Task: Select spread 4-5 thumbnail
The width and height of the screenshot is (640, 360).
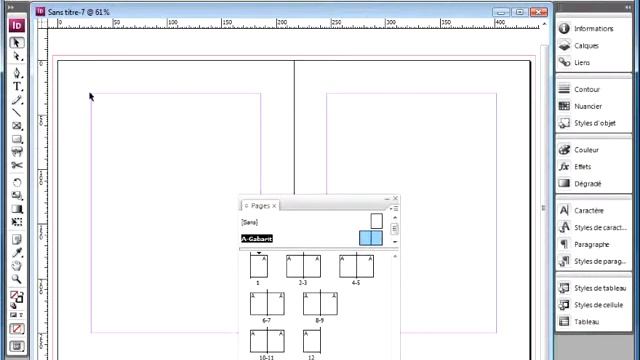Action: 356,266
